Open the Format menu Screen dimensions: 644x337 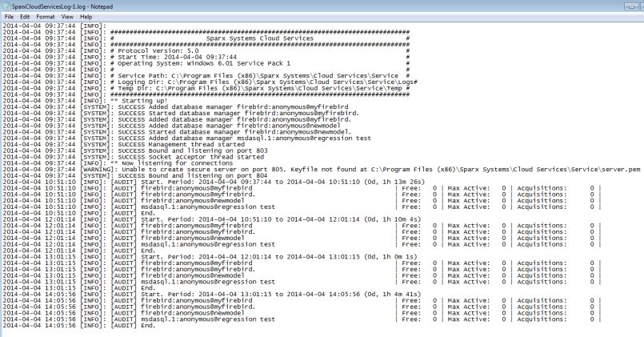coord(45,16)
